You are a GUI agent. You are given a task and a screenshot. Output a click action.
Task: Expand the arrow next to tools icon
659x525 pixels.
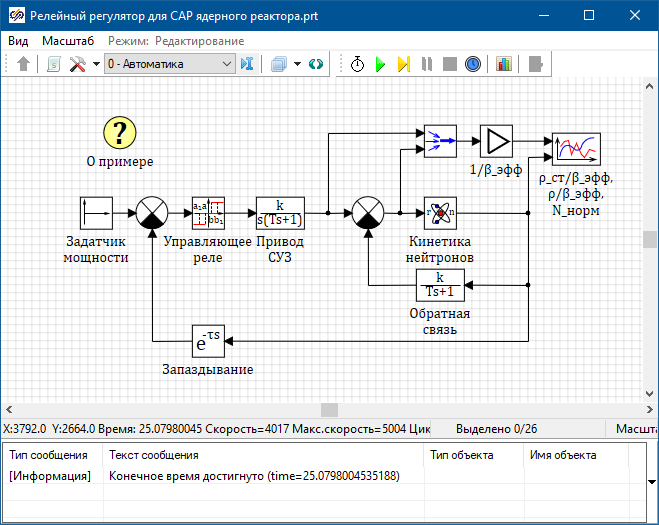96,64
